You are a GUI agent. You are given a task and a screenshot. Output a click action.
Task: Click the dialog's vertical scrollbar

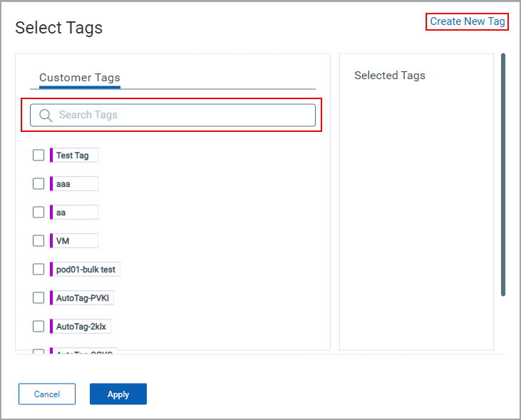(x=503, y=175)
